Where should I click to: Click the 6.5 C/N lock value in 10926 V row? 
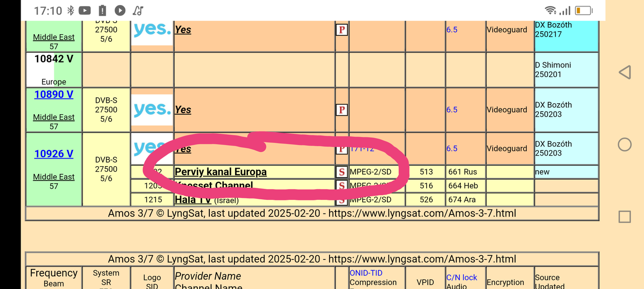tap(452, 149)
